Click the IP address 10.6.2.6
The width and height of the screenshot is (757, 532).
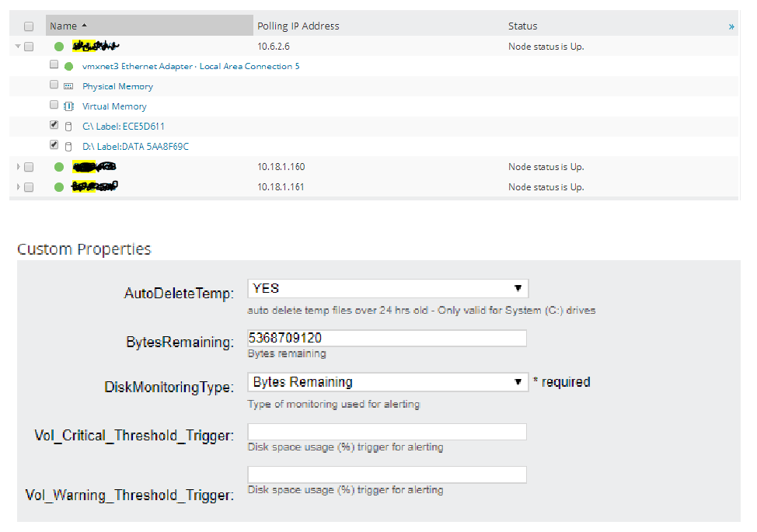coord(274,47)
